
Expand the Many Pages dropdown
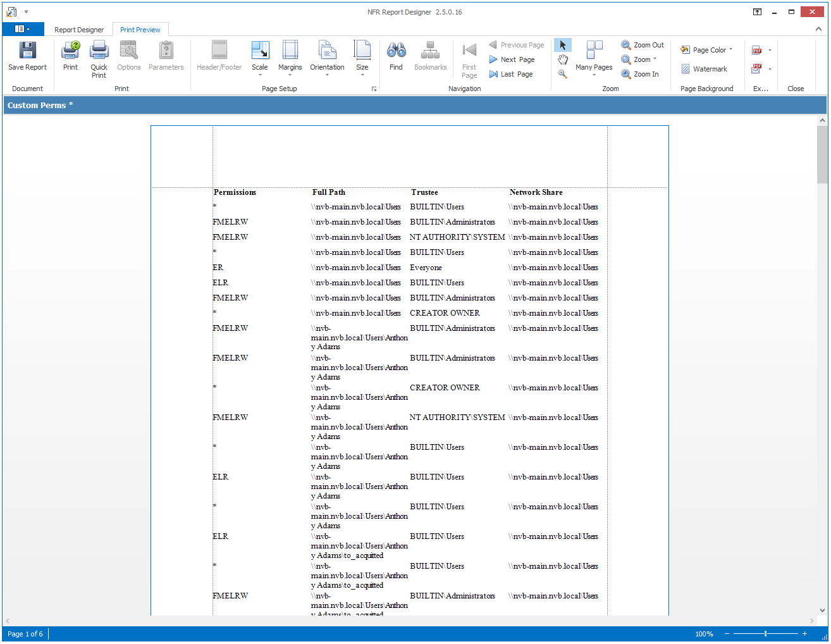pyautogui.click(x=594, y=58)
